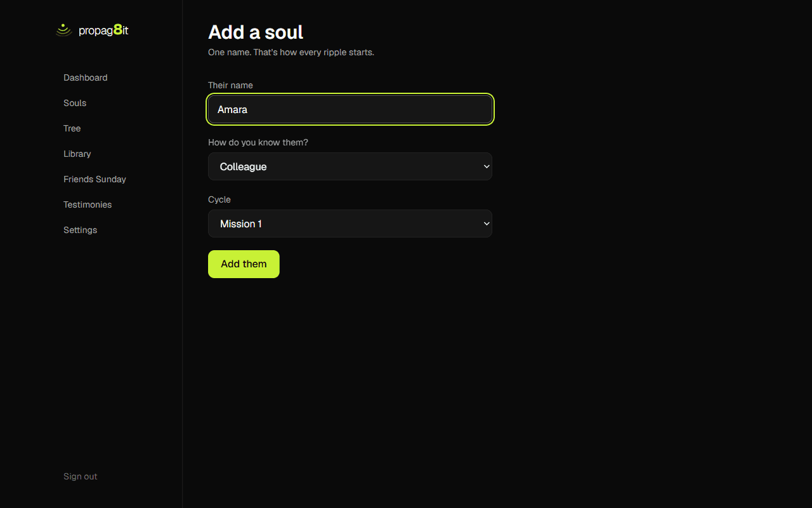Click the 'Add a soul' heading
Viewport: 812px width, 508px height.
256,32
